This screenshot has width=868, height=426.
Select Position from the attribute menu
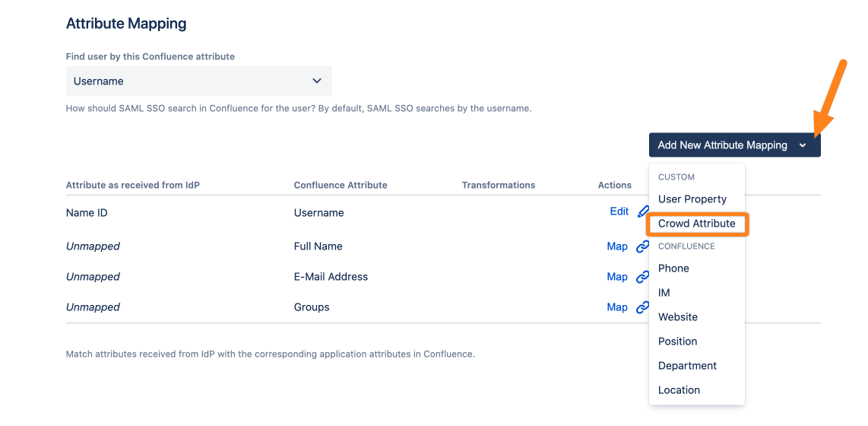[x=677, y=342]
